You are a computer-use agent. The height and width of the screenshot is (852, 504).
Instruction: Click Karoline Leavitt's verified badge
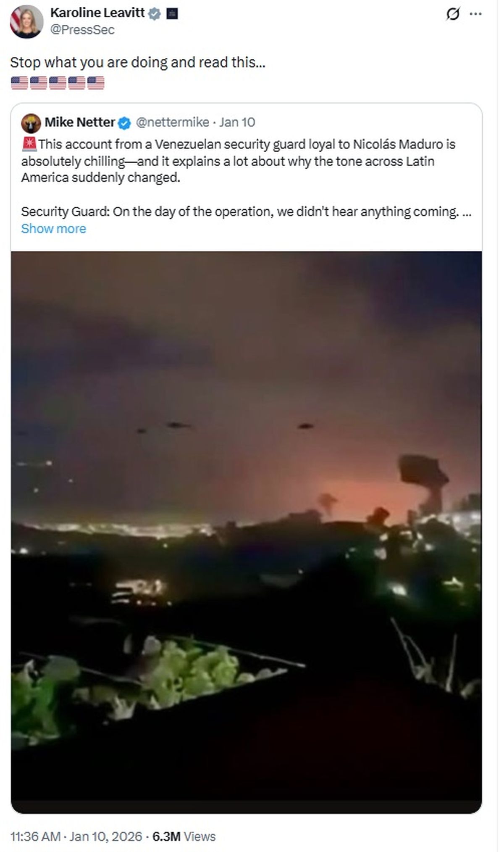(155, 14)
